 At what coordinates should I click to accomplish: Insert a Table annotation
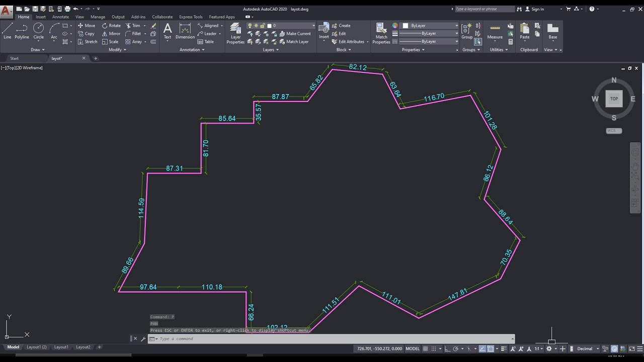205,42
